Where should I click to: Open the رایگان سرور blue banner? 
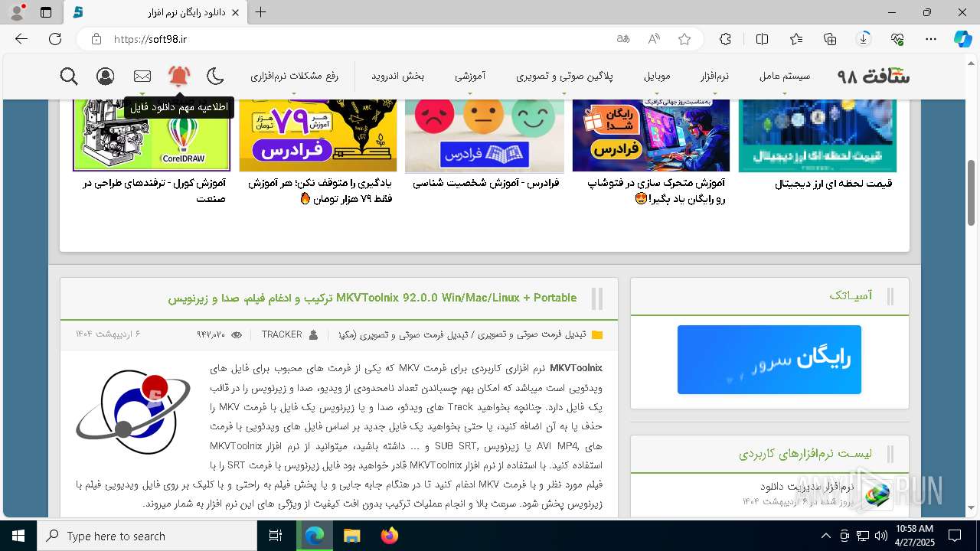(769, 360)
